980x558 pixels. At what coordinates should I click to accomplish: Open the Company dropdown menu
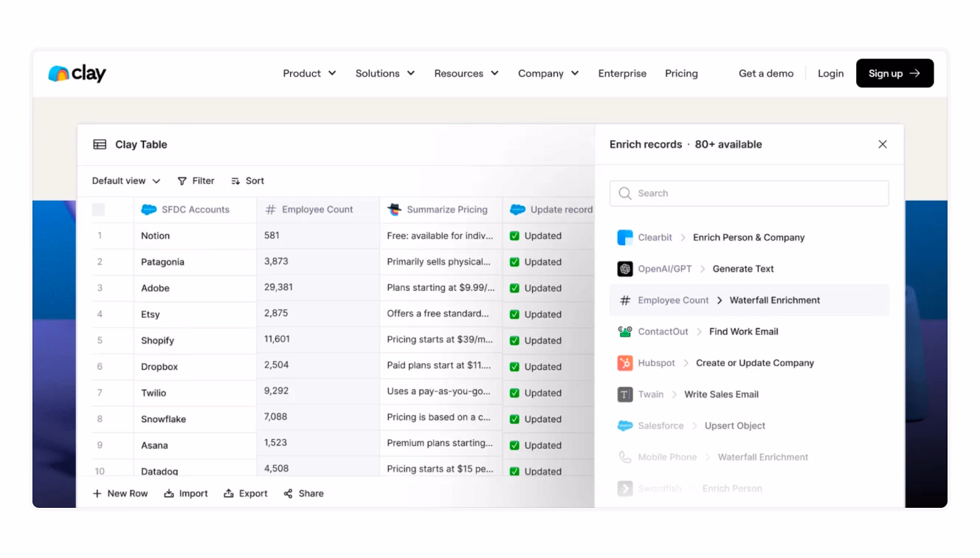tap(548, 73)
